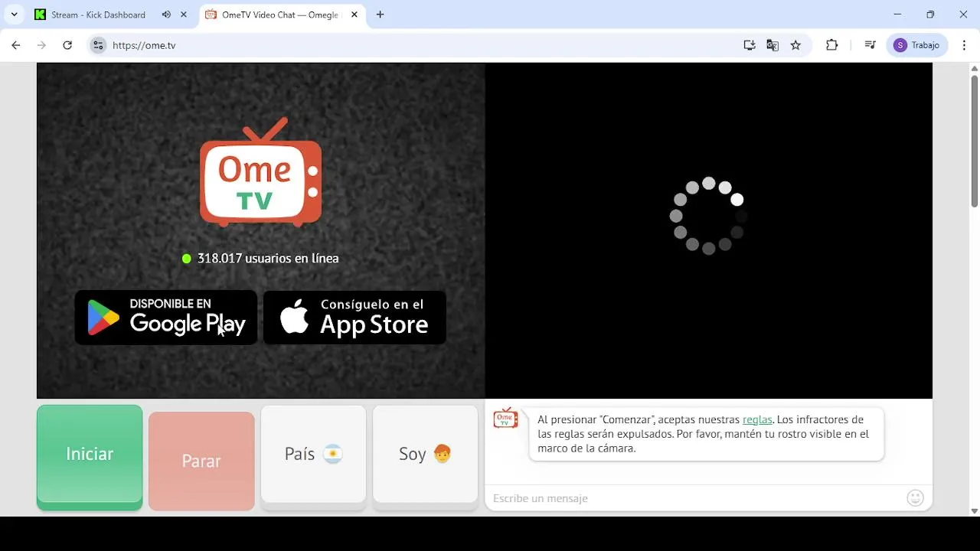
Task: Click the install app icon in address bar
Action: tap(750, 45)
